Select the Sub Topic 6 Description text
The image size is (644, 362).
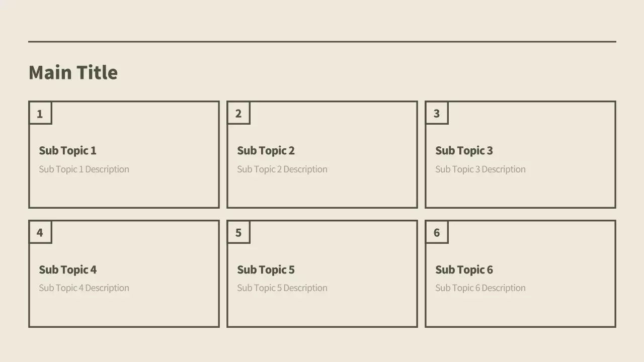coord(480,288)
